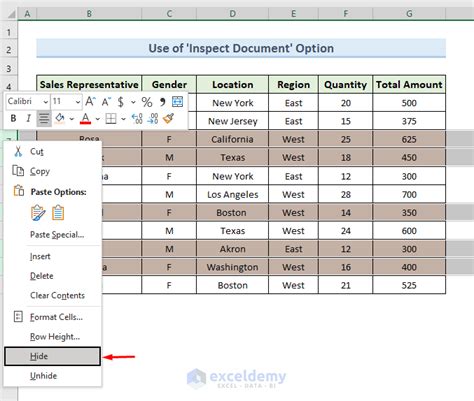Toggle Bold in mini toolbar
The width and height of the screenshot is (474, 401).
click(13, 118)
